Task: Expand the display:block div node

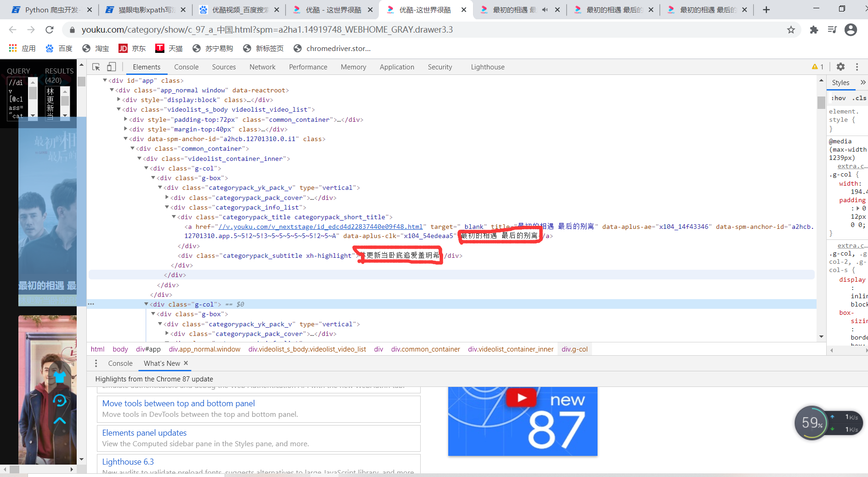Action: click(x=118, y=100)
